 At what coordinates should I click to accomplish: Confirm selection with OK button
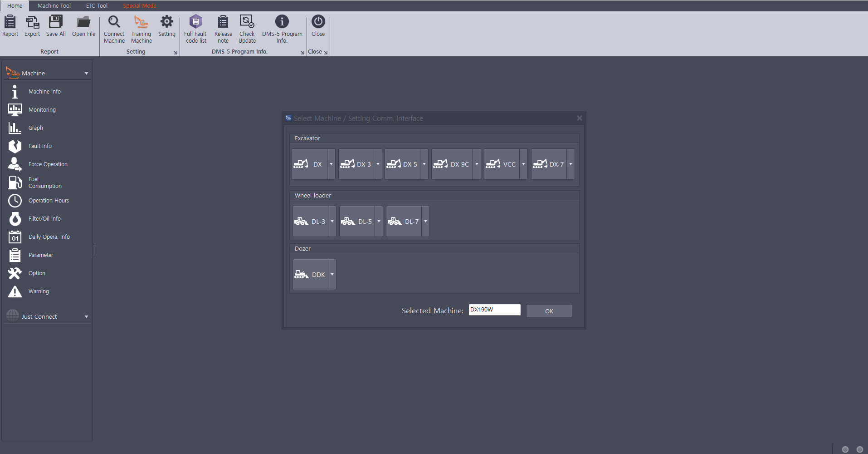pyautogui.click(x=549, y=311)
